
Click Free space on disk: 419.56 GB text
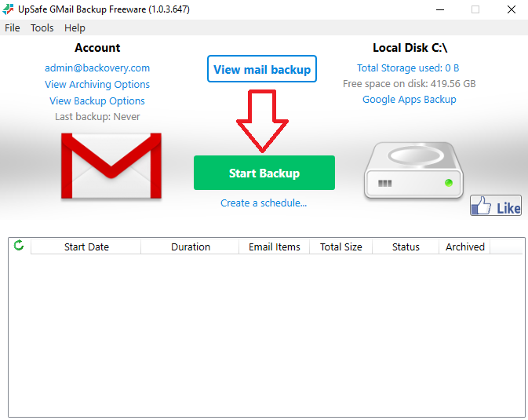pyautogui.click(x=409, y=83)
